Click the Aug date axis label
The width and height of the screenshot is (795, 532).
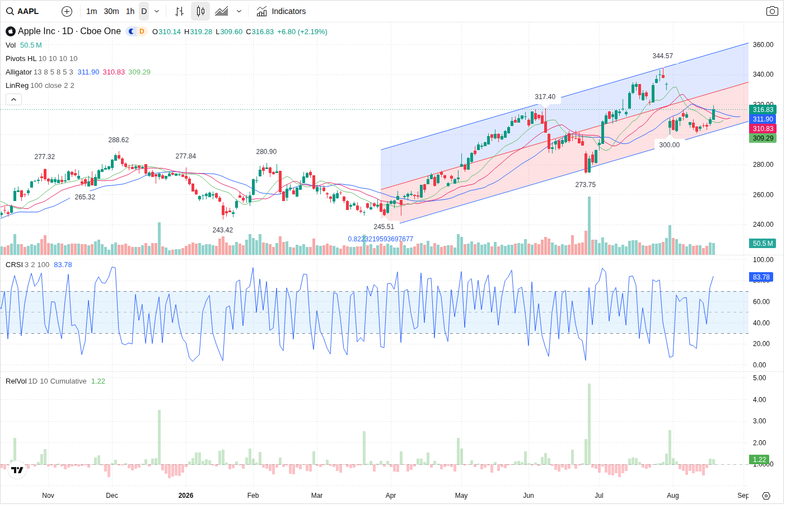(x=673, y=496)
